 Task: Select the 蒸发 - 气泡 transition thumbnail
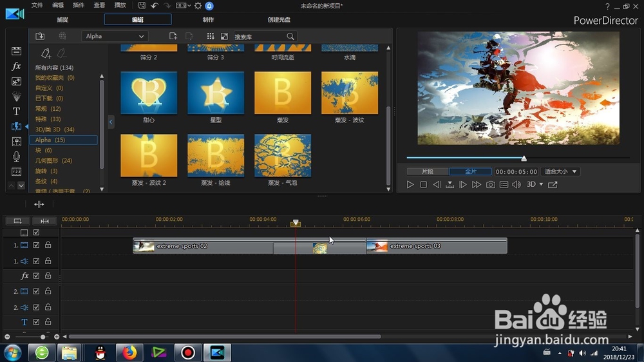coord(283,155)
